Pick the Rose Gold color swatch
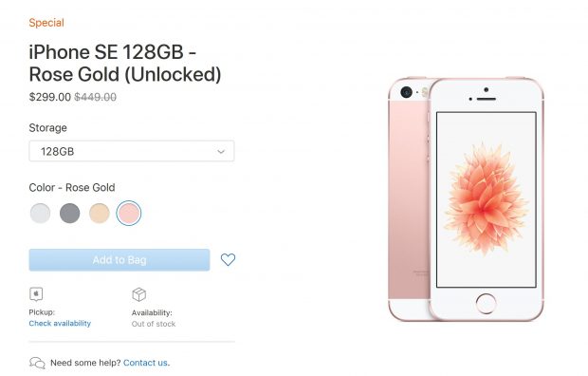The height and width of the screenshot is (376, 588). (x=129, y=213)
